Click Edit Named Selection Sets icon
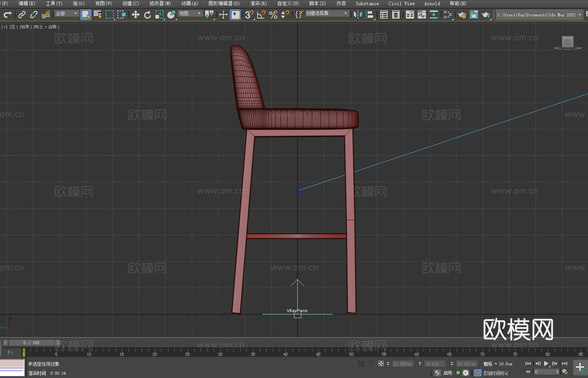This screenshot has width=588, height=378. tap(299, 14)
